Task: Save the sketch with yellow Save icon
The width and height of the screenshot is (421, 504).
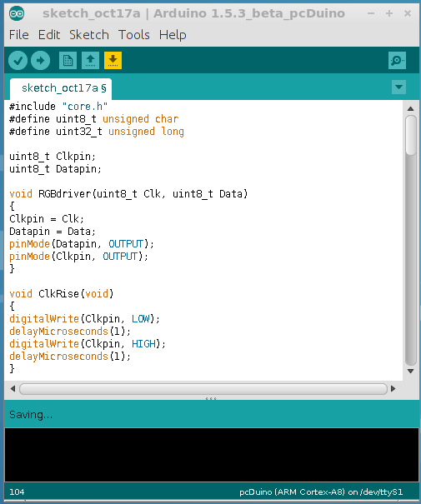Action: 113,61
